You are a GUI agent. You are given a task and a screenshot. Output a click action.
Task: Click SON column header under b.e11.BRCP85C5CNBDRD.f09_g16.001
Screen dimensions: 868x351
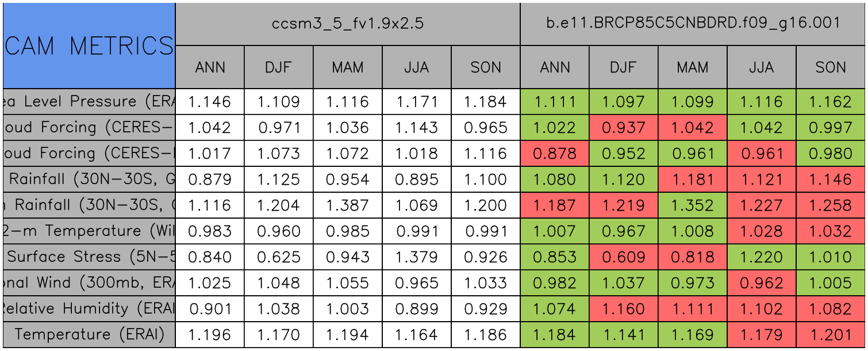click(x=831, y=67)
